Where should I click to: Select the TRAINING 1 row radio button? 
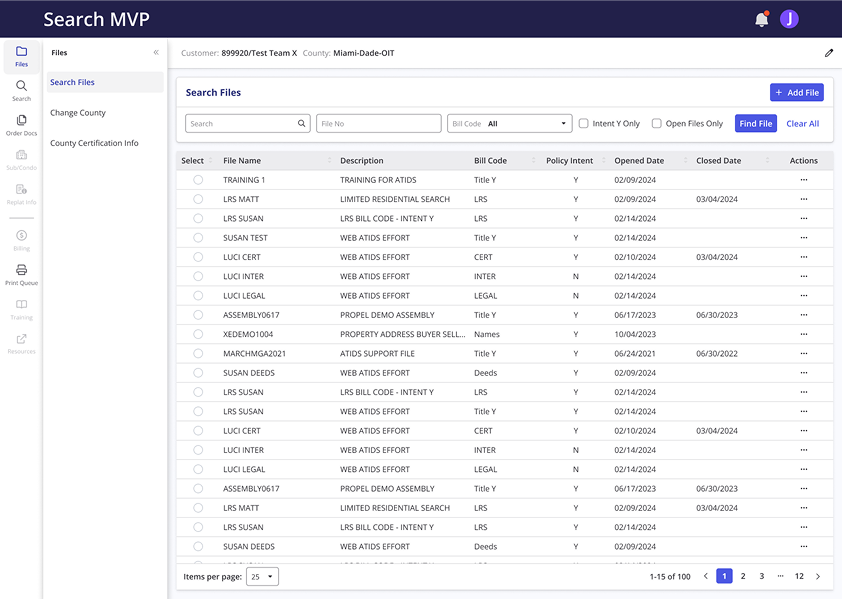[198, 180]
